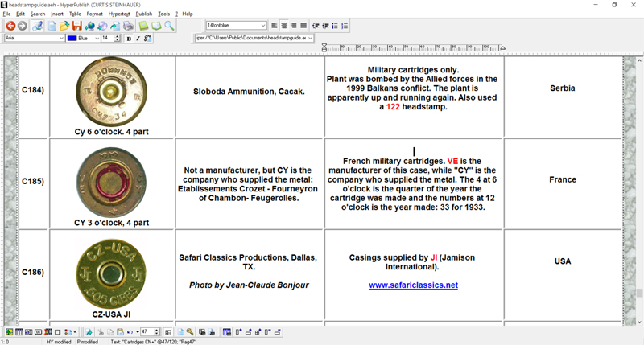Click the insert image icon in bottom toolbar
644x345 pixels.
pyautogui.click(x=9, y=332)
